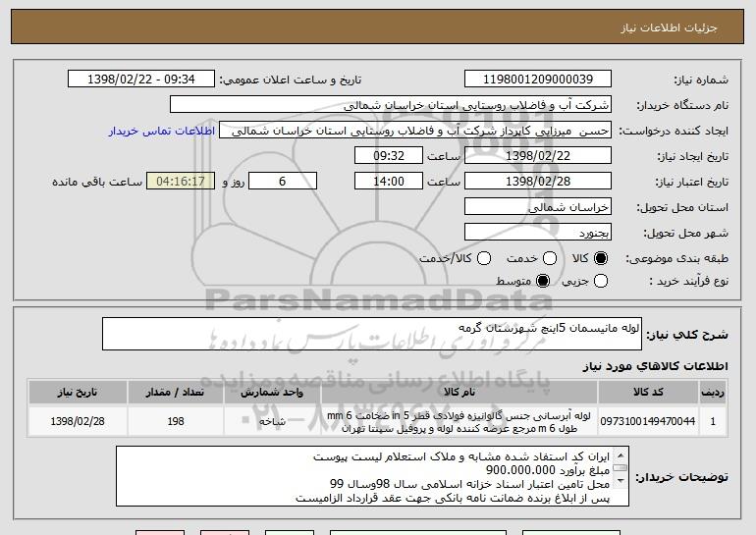Screen dimensions: 756x535
Task: Click the کد کالا column header
Action: [x=648, y=392]
